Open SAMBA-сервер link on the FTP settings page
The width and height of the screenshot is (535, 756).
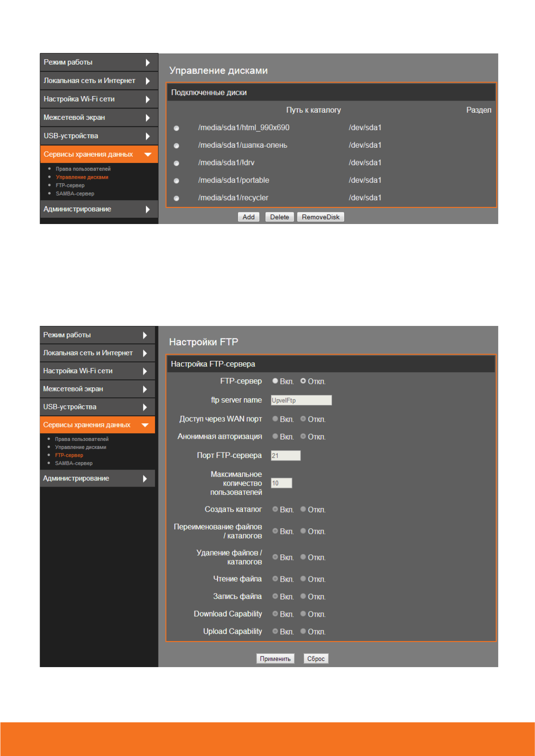(x=74, y=463)
